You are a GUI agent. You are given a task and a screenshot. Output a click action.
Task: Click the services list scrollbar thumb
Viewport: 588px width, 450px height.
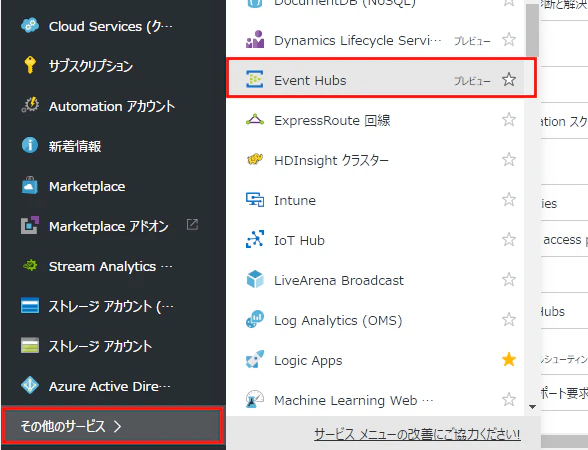point(532,30)
